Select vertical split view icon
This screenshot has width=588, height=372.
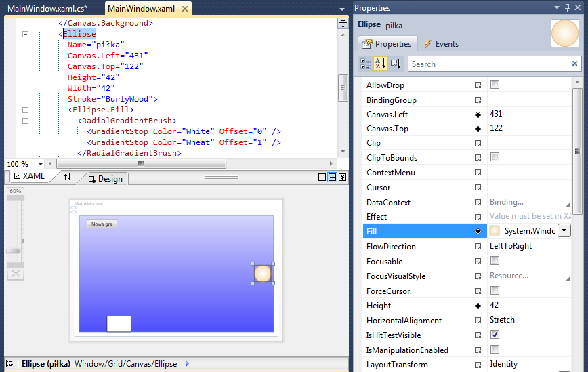click(322, 178)
